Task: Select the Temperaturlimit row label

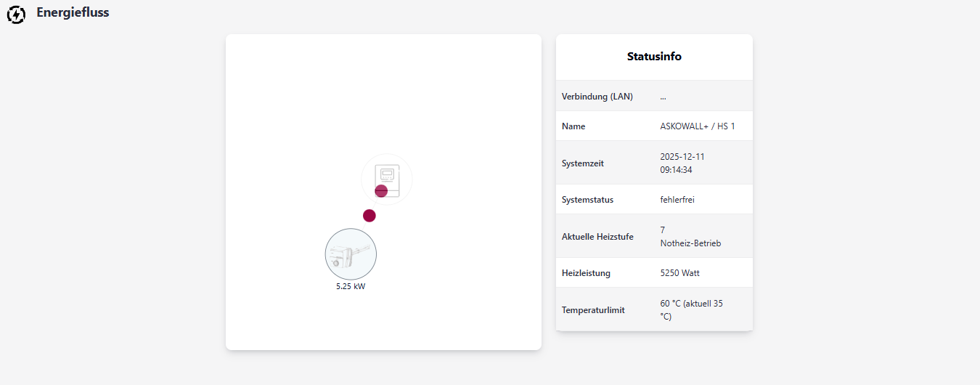Action: pyautogui.click(x=592, y=310)
